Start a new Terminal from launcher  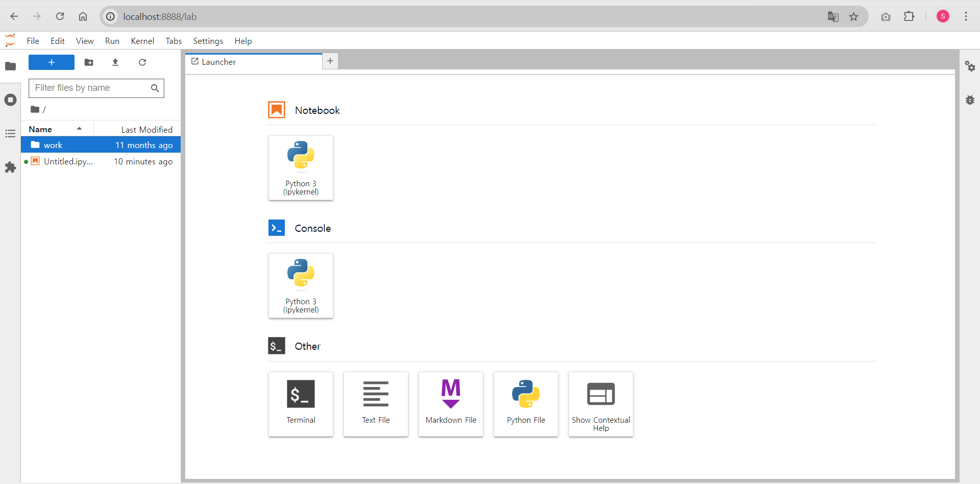pos(301,404)
